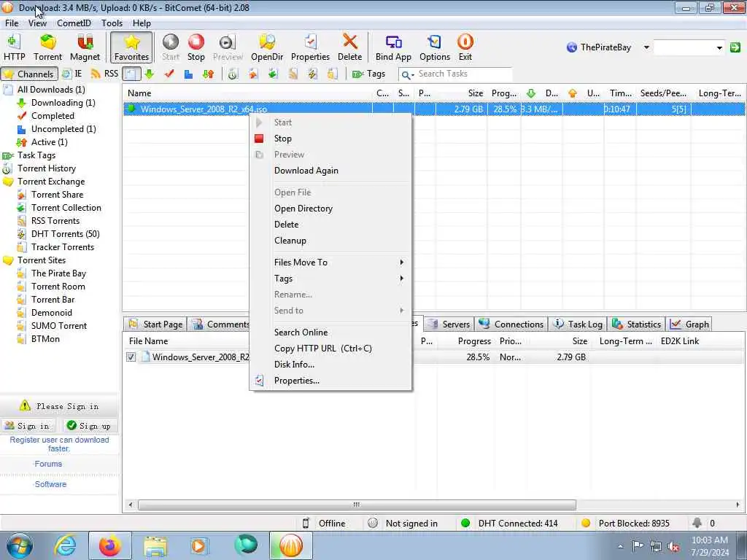The width and height of the screenshot is (747, 560).
Task: Open The Pirate Bay site in sidebar
Action: coord(58,273)
